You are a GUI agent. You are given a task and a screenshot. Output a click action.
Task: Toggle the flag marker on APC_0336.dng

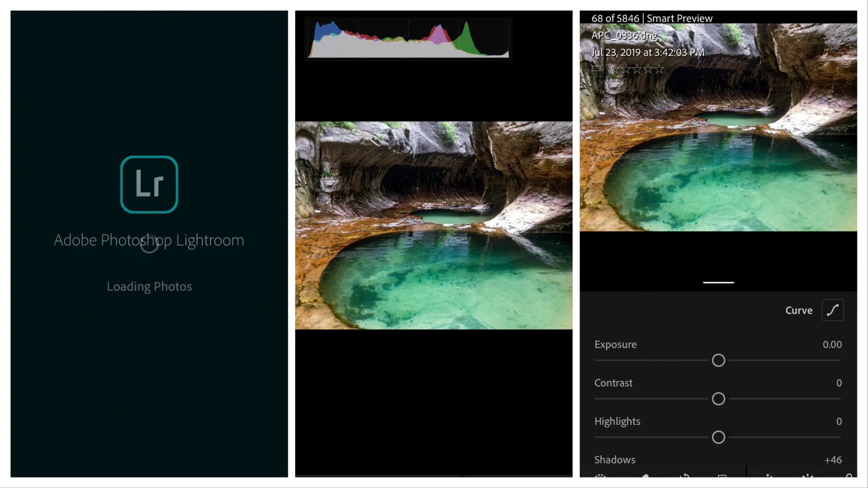(x=595, y=69)
